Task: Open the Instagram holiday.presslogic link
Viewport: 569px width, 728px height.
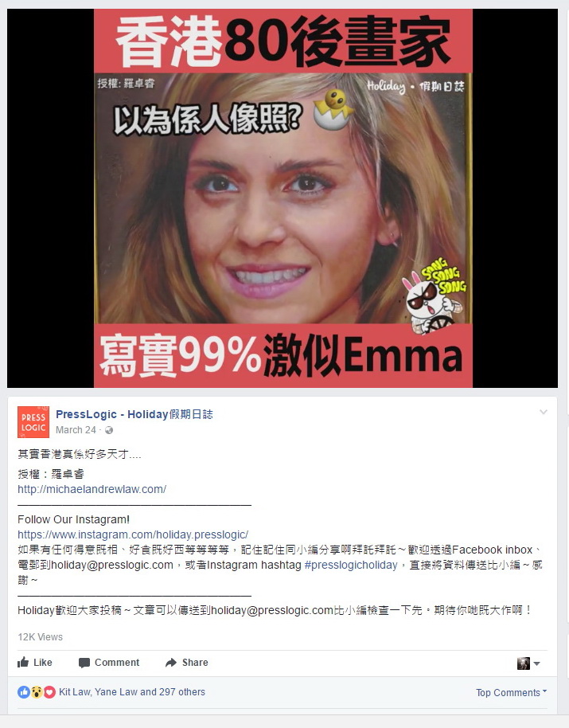Action: (x=133, y=534)
